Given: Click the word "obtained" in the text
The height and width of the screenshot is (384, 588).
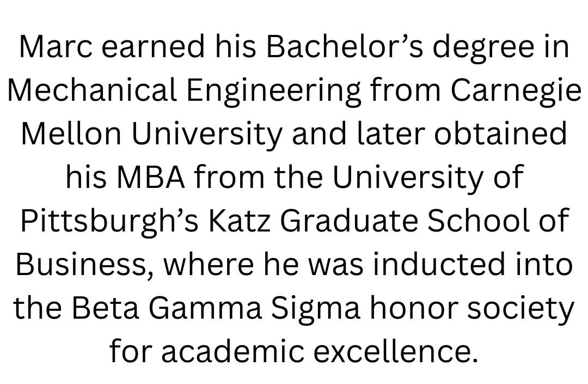Looking at the screenshot, I should (x=500, y=133).
